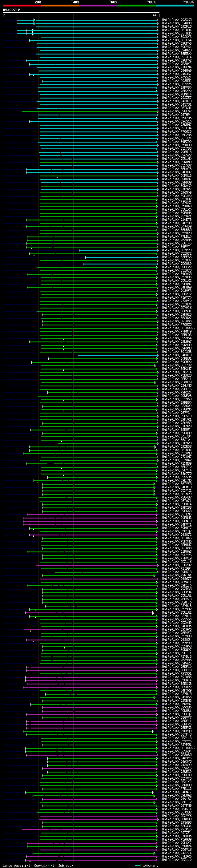197x868 pixels.
Task: Click the orange ~40% identity legend segment
Action: coord(60,6)
